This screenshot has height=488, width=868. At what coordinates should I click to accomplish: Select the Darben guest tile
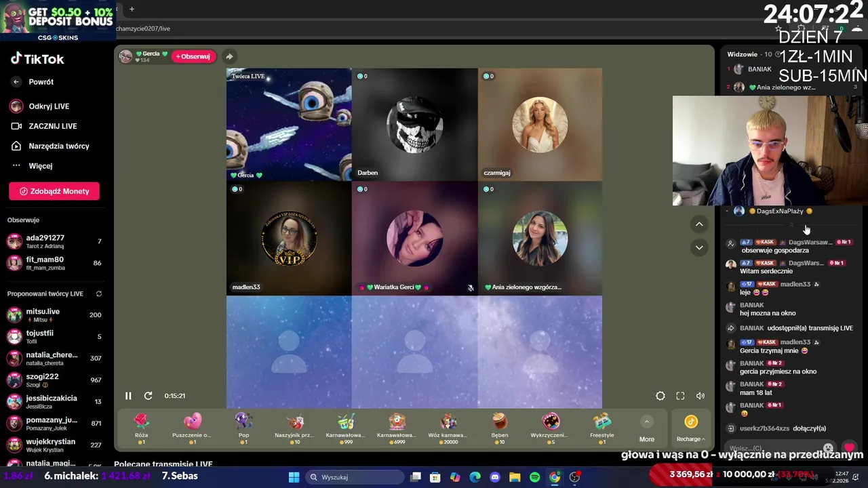[414, 125]
